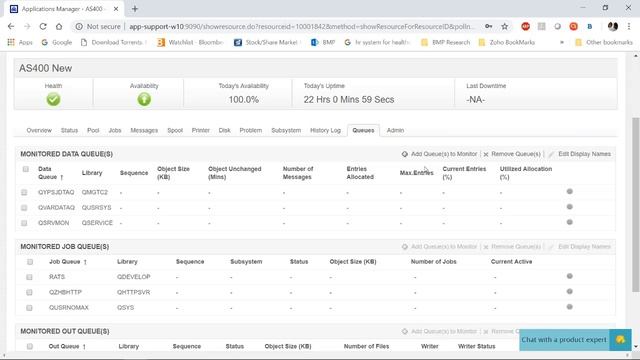
Task: Click the status dot for RATS job queue
Action: [569, 276]
